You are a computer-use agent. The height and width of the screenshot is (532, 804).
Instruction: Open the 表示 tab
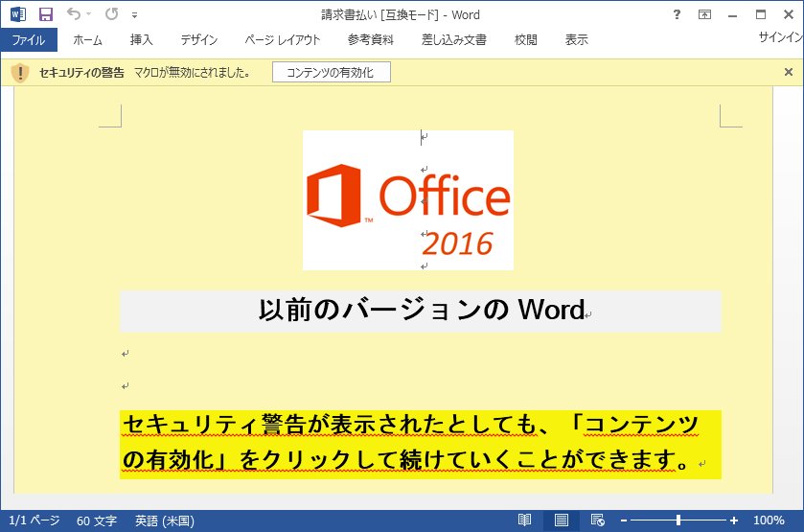click(576, 40)
